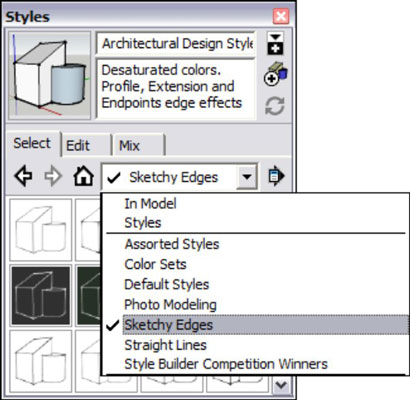
Task: Click the style name input field
Action: [176, 43]
